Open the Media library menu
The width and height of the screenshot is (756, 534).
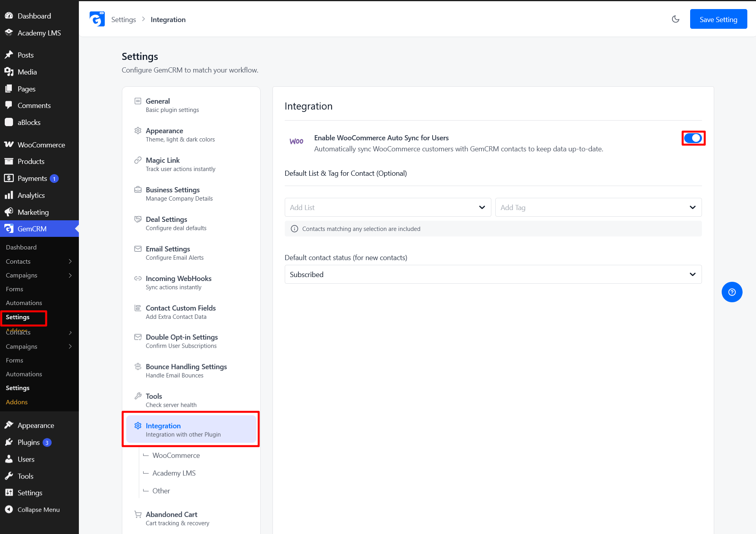[27, 72]
